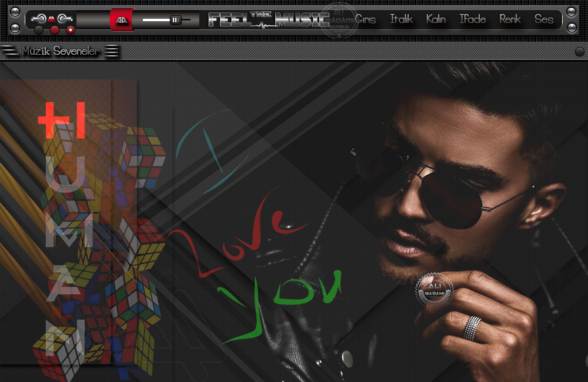The image size is (588, 382).
Task: Expand the lines icon left of Müzik Seveneler
Action: (x=9, y=52)
